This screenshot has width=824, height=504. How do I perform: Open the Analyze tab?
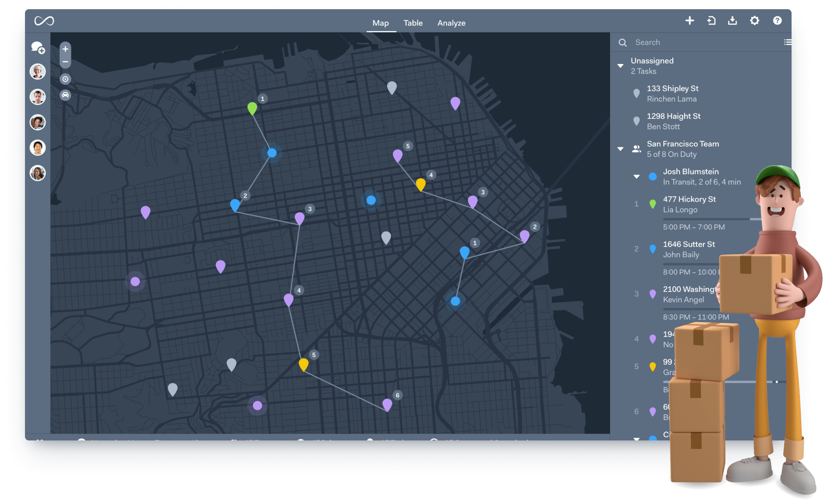coord(451,23)
